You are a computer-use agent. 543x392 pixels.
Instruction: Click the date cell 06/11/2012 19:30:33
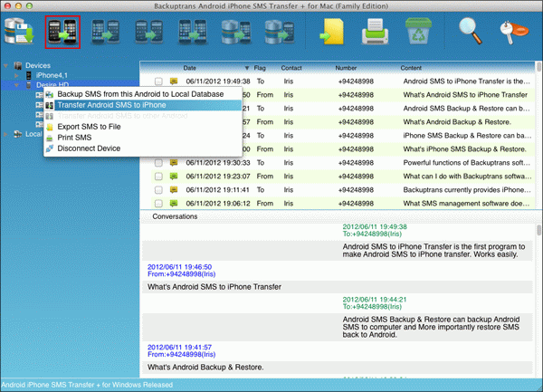218,163
